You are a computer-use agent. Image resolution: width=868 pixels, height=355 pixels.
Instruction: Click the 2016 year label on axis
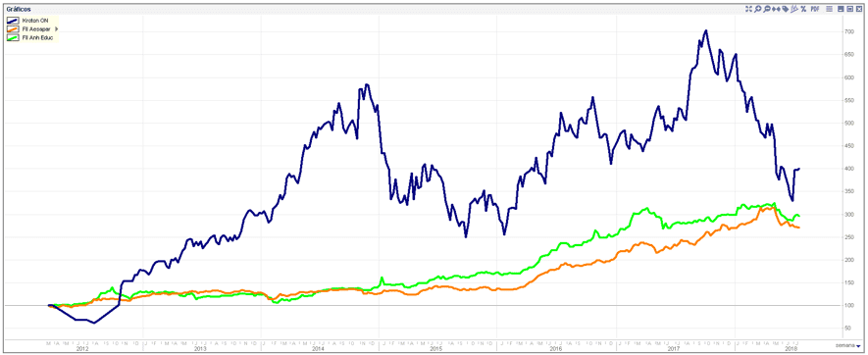coord(555,349)
